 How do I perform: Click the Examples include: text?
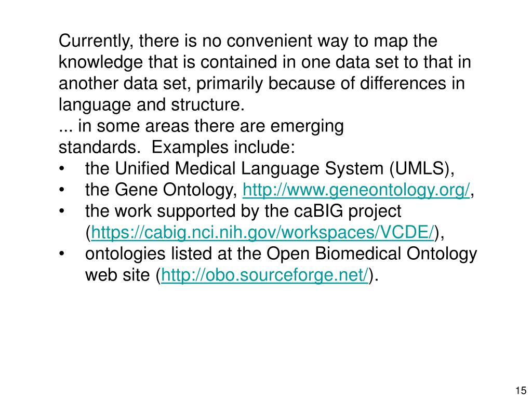pyautogui.click(x=223, y=147)
